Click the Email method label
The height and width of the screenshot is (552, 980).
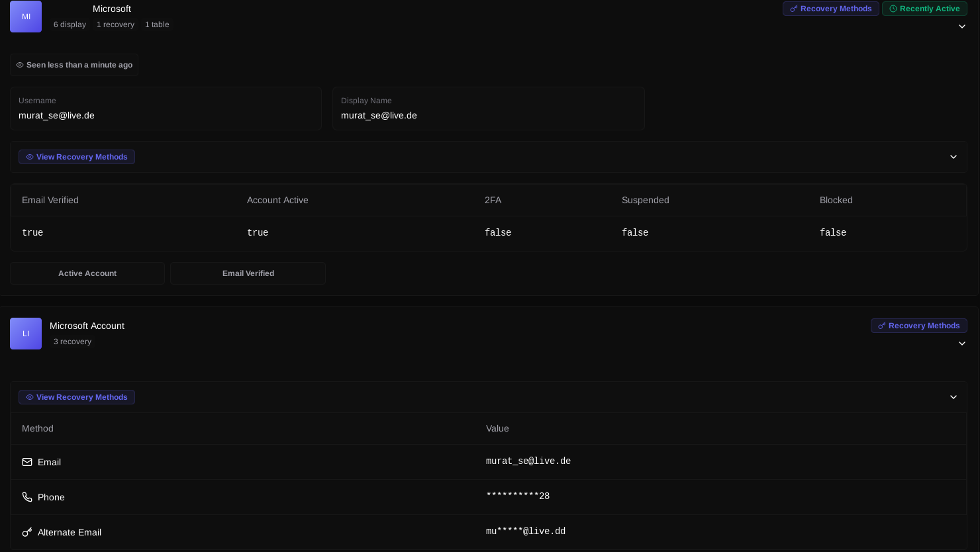49,462
